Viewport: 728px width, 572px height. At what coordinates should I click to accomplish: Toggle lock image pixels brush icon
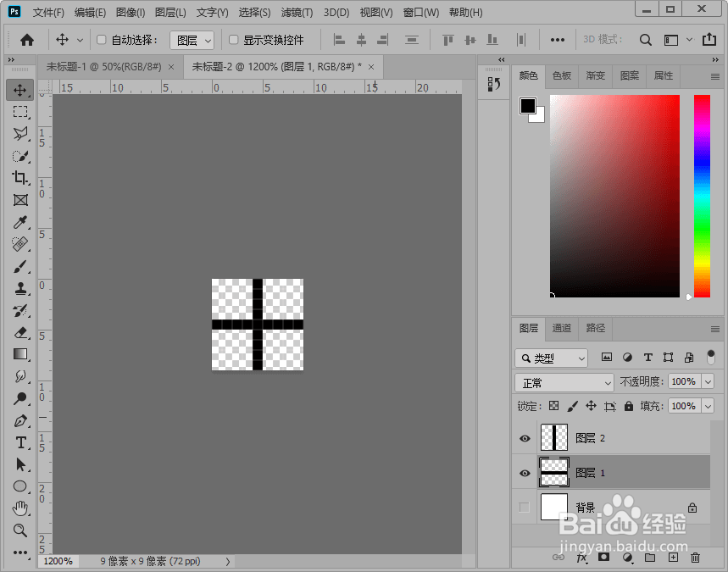(x=572, y=406)
